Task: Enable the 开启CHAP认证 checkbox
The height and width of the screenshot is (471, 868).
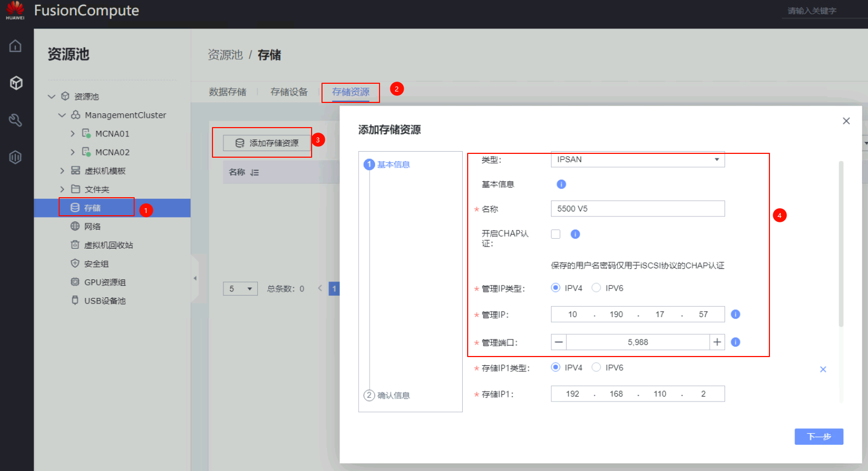Action: point(556,234)
